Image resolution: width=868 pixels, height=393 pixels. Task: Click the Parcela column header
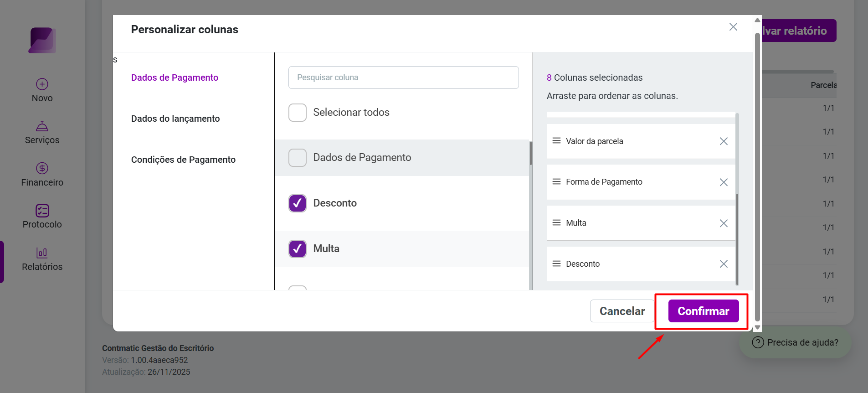coord(823,85)
